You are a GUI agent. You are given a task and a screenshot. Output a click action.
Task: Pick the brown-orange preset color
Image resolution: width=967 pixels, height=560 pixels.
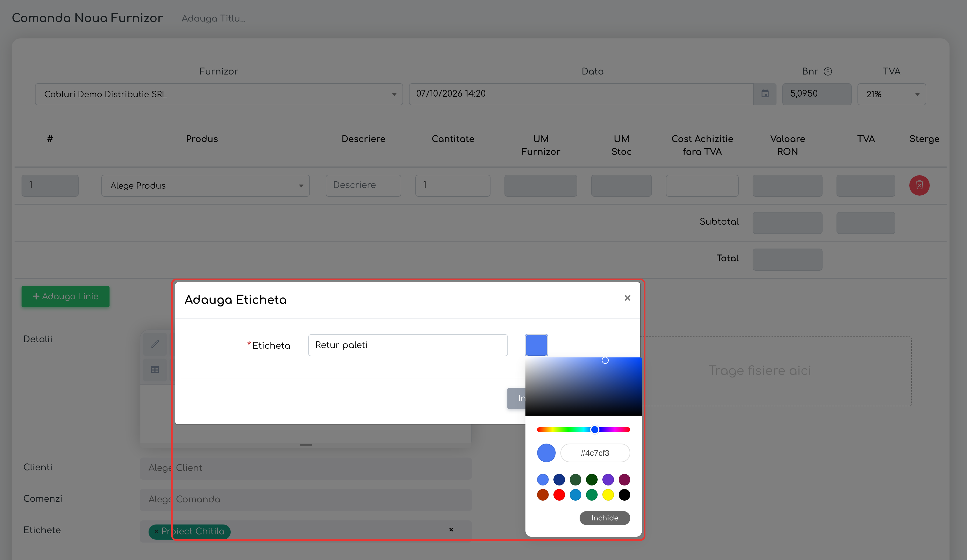543,495
